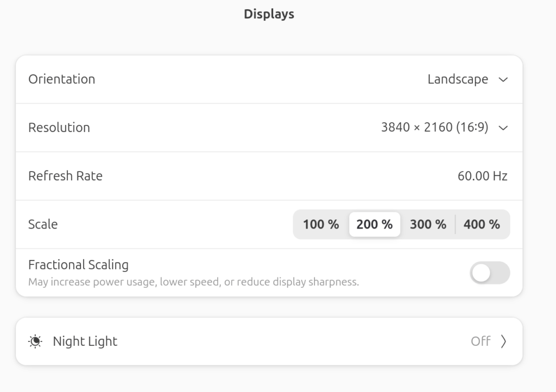Click the Resolution row label
Image resolution: width=556 pixels, height=392 pixels.
(59, 128)
